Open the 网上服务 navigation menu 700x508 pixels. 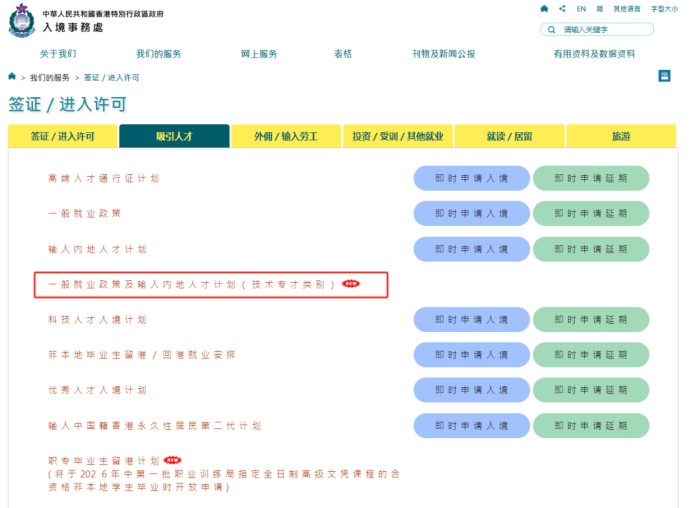click(x=259, y=54)
